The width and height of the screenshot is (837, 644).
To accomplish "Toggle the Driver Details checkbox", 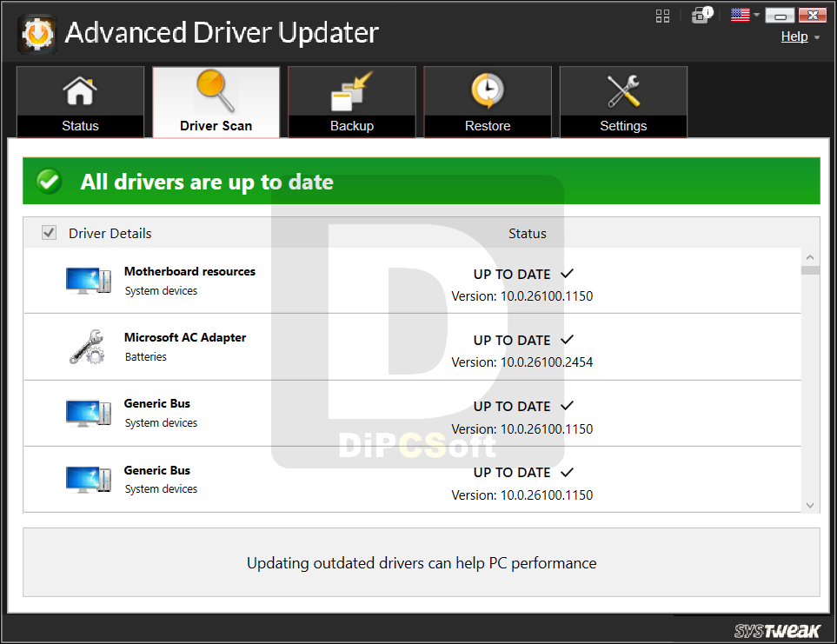I will (50, 233).
